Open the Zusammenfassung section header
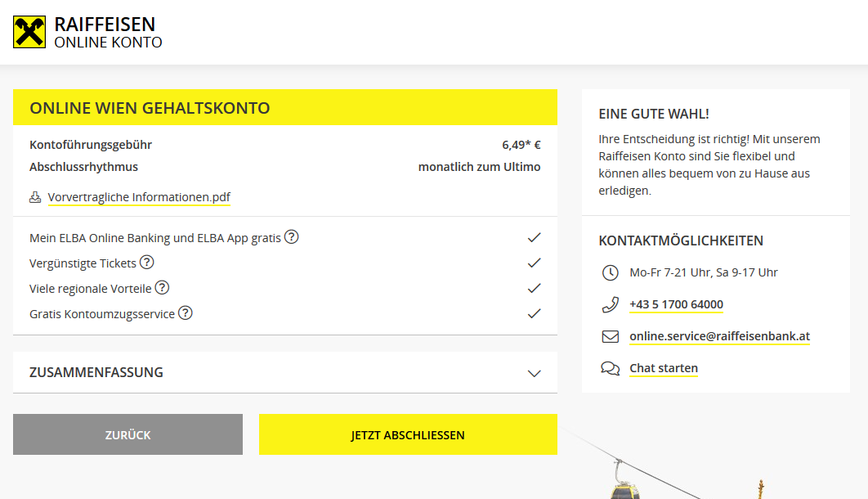The height and width of the screenshot is (499, 868). tap(96, 372)
